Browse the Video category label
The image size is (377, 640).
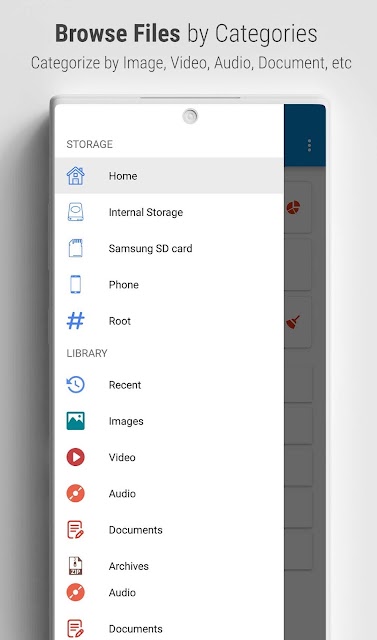pyautogui.click(x=122, y=457)
